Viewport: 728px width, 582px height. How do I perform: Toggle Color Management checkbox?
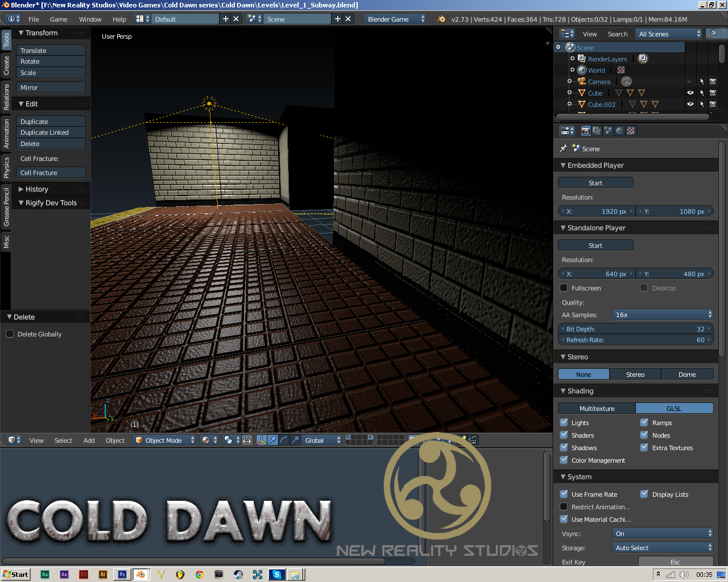pos(564,460)
